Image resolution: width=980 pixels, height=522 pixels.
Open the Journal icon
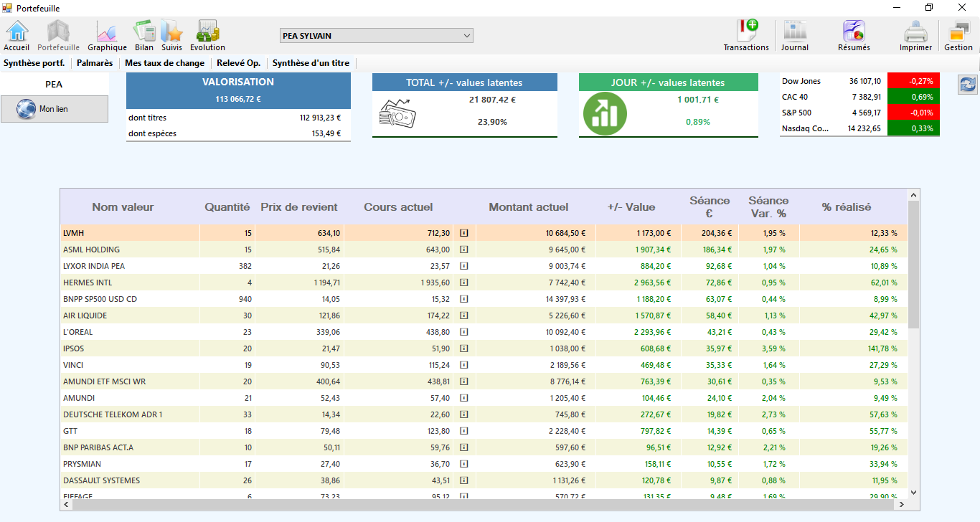[x=794, y=35]
